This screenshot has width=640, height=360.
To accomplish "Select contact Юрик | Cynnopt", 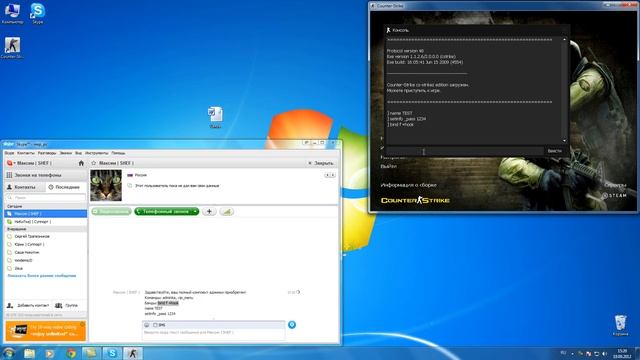I will coord(45,244).
